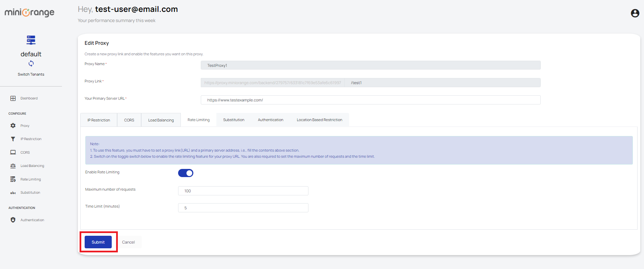Open IP Restriction sidebar link
Image resolution: width=644 pixels, height=269 pixels.
click(x=31, y=139)
